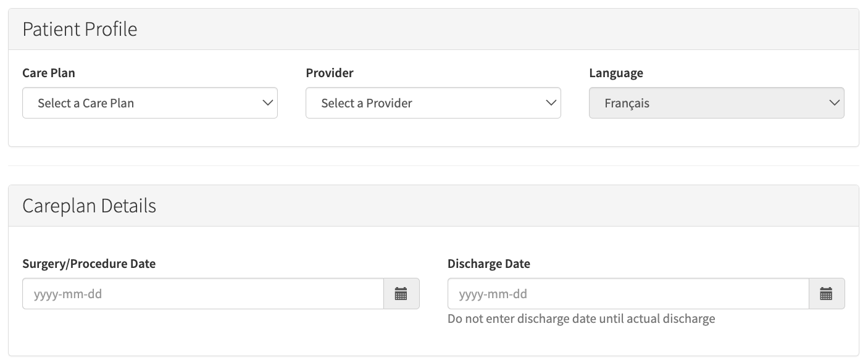
Task: Click the Careplan Details heading
Action: click(89, 206)
